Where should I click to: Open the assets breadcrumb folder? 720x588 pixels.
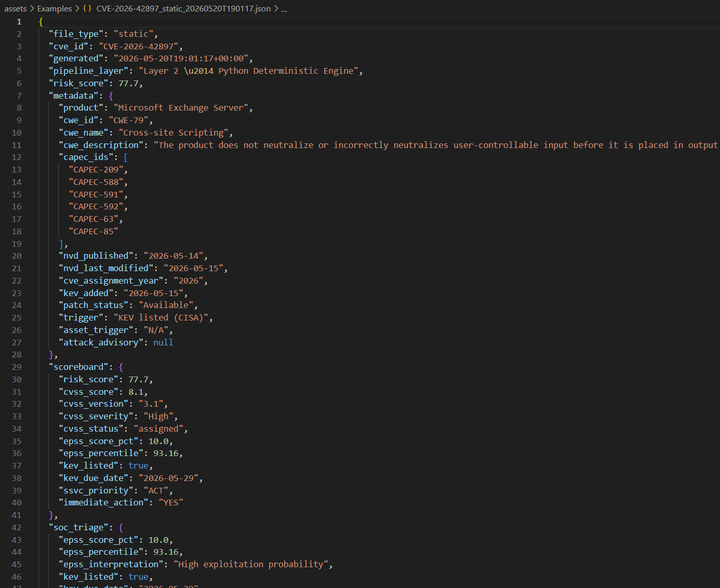[15, 8]
